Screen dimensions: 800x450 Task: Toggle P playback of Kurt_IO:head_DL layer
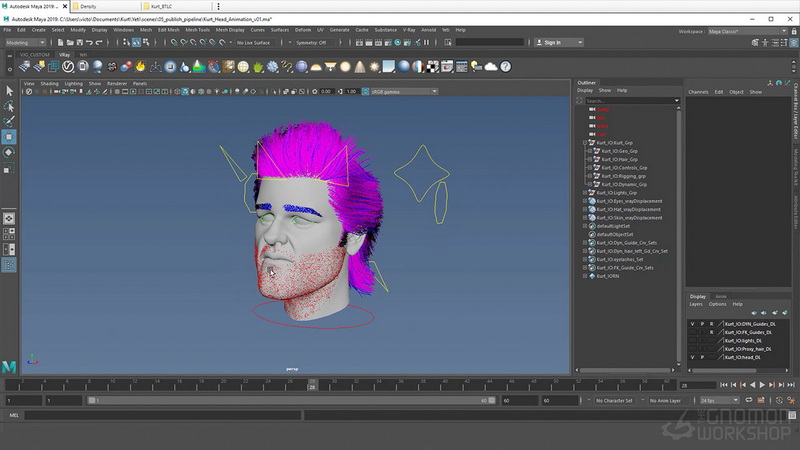pyautogui.click(x=702, y=357)
